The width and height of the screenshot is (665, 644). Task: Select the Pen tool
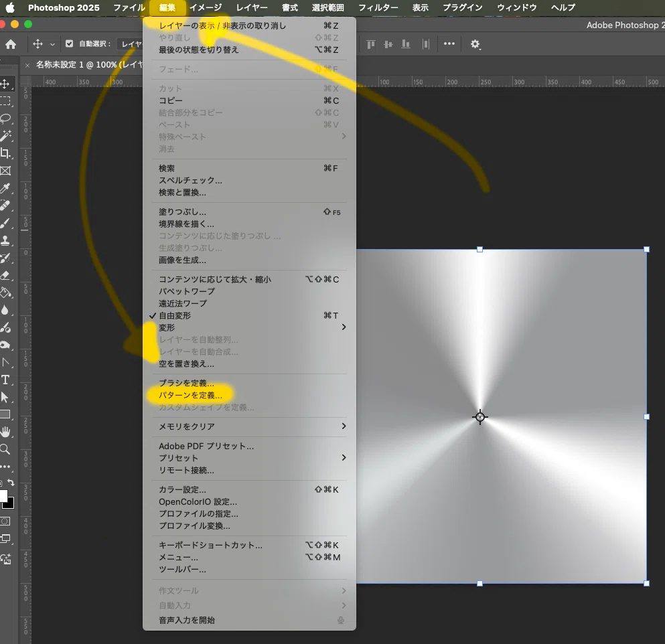[5, 345]
